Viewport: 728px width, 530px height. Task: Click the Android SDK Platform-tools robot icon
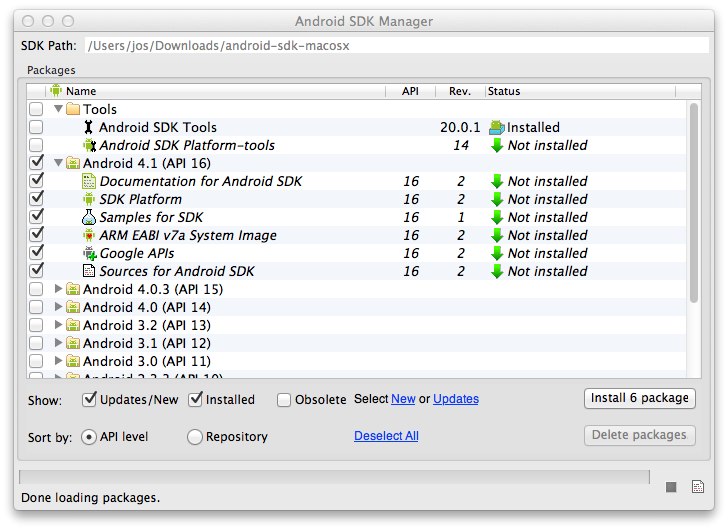(89, 145)
